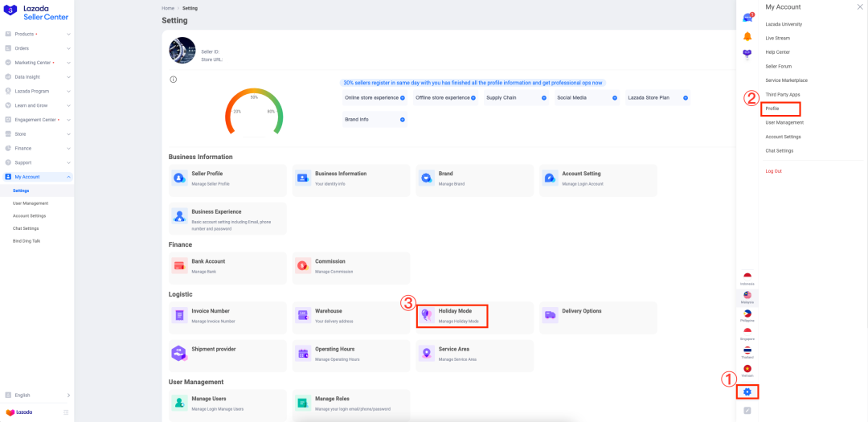
Task: Open the Bank Account settings card
Action: [x=227, y=266]
